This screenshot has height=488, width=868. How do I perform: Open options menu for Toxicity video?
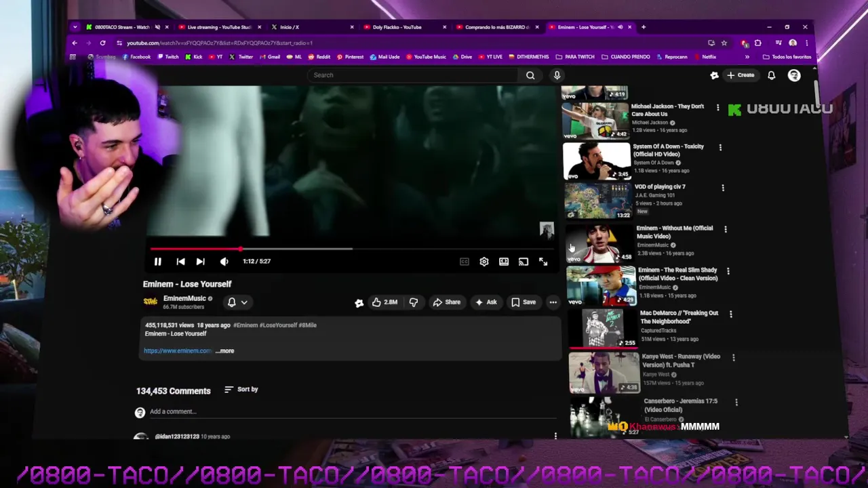[x=720, y=147]
